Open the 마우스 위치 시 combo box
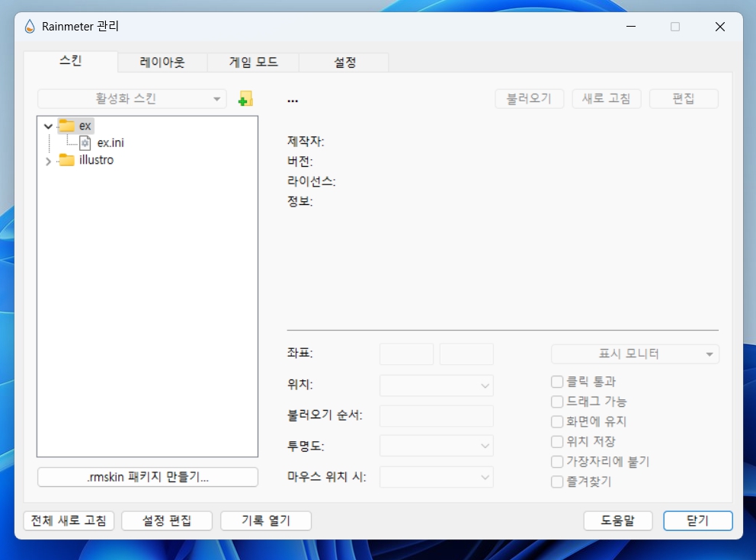756x560 pixels. point(437,477)
